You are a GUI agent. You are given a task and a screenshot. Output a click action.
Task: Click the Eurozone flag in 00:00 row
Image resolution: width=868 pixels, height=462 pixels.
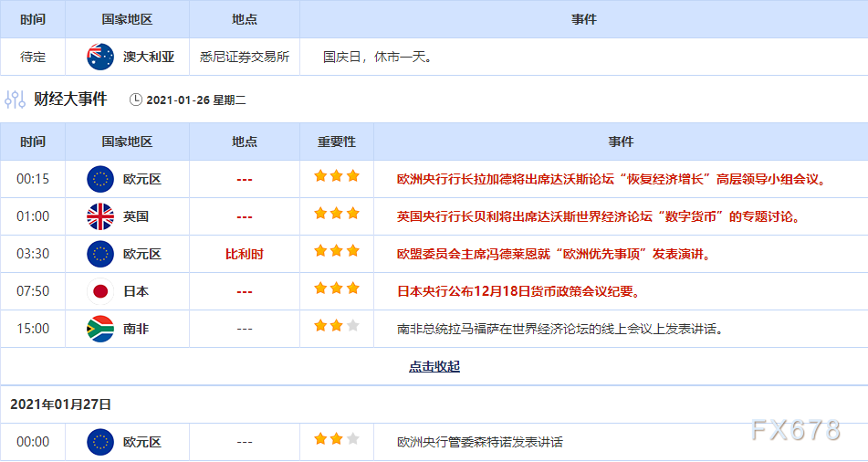point(99,442)
